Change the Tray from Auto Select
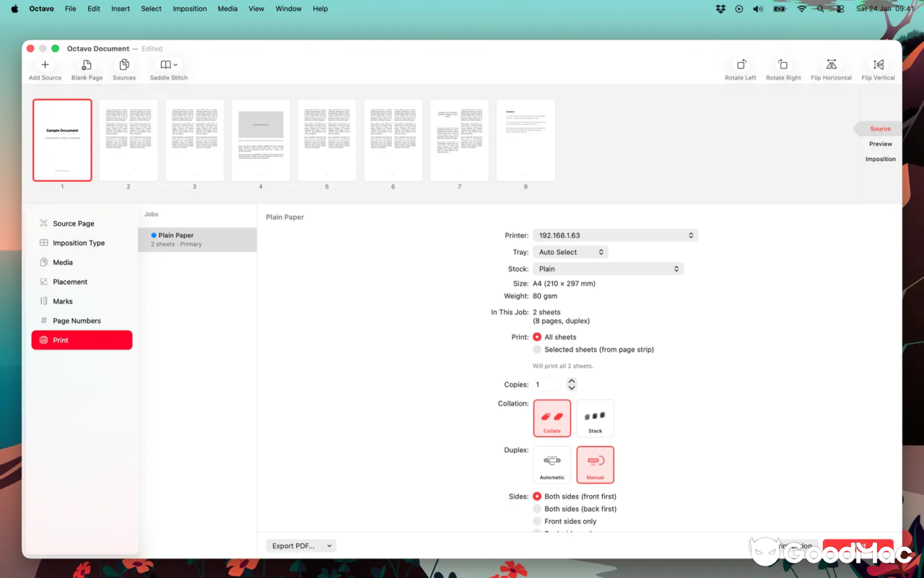This screenshot has height=578, width=924. tap(570, 251)
